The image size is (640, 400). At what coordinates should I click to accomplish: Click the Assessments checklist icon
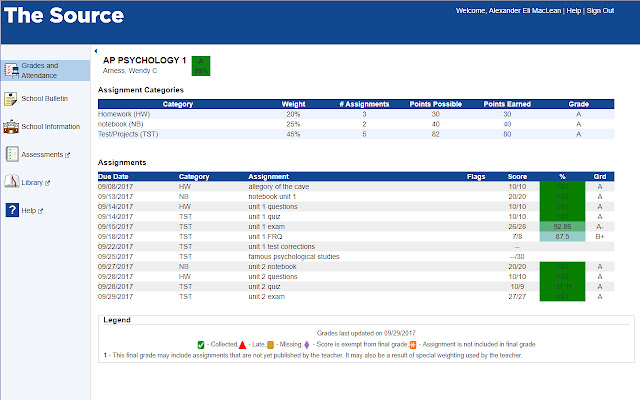11,154
